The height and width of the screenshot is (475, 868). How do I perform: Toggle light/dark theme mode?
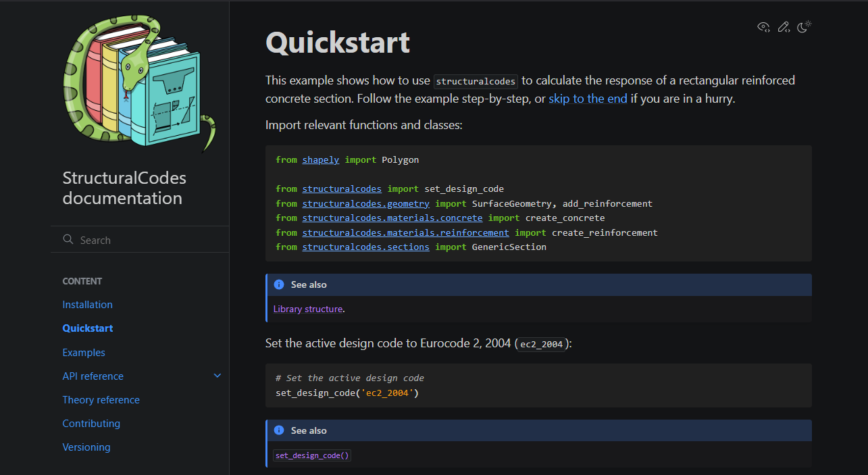coord(805,27)
